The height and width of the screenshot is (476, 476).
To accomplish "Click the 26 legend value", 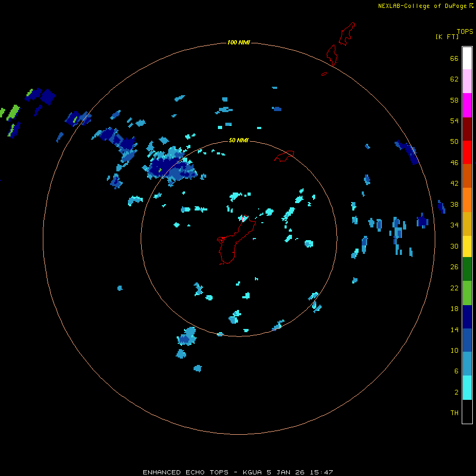I will click(454, 267).
